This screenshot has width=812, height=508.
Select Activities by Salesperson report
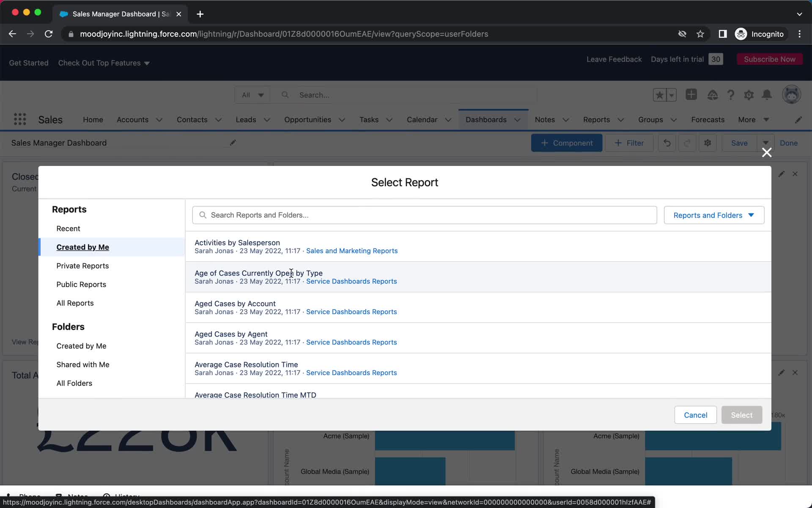[237, 242]
